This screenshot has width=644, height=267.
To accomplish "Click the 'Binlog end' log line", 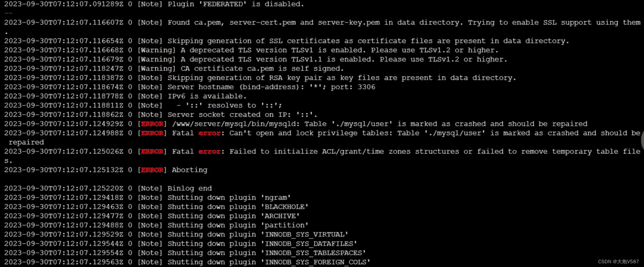I will coord(189,188).
